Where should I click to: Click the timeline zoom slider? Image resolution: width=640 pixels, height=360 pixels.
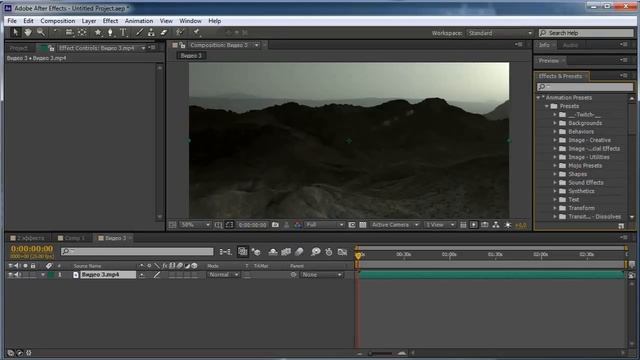tap(380, 353)
